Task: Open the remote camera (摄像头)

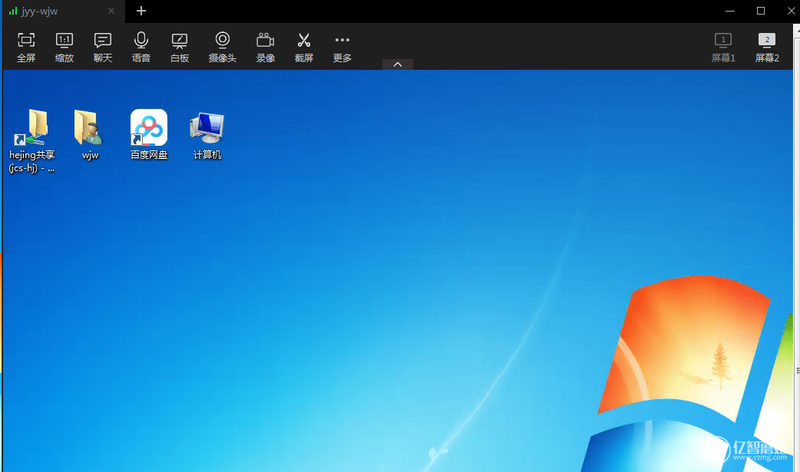Action: (x=222, y=47)
